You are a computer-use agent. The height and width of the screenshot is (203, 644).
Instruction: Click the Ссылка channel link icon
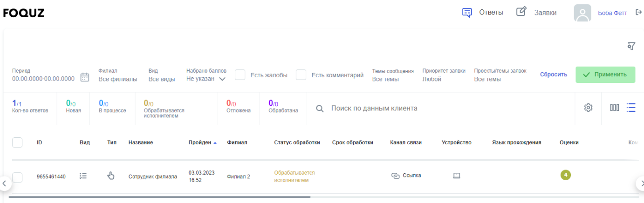(396, 176)
